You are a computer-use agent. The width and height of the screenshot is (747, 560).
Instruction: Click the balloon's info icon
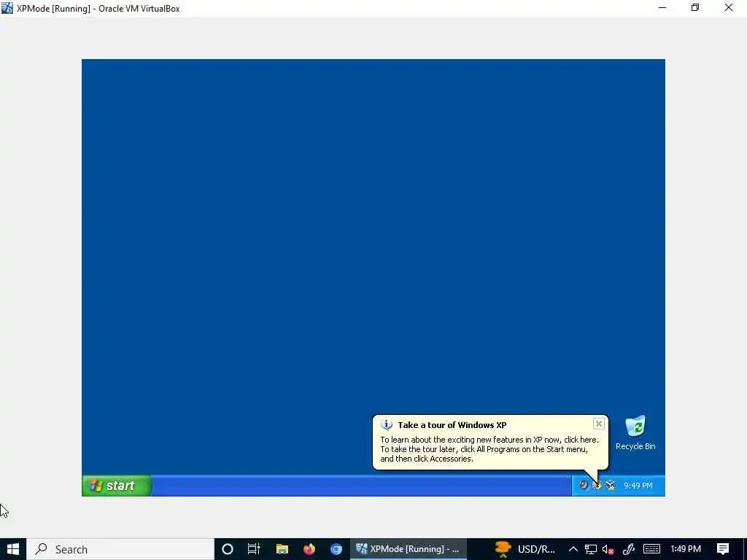point(387,425)
